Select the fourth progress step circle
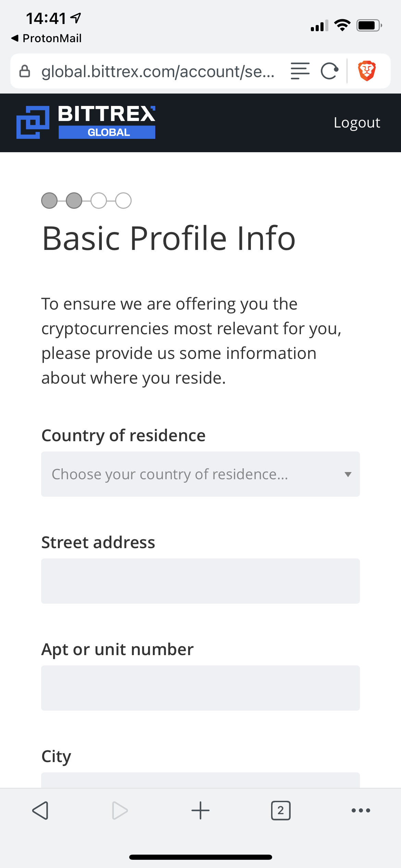 [123, 201]
